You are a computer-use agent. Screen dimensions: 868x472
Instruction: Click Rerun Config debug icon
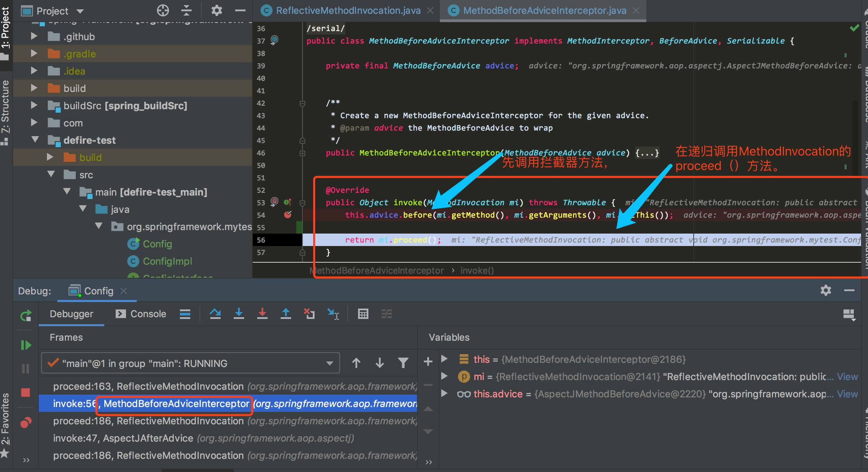click(26, 315)
